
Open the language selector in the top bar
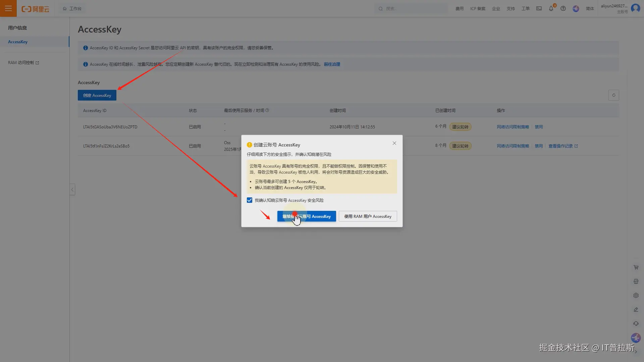[590, 9]
